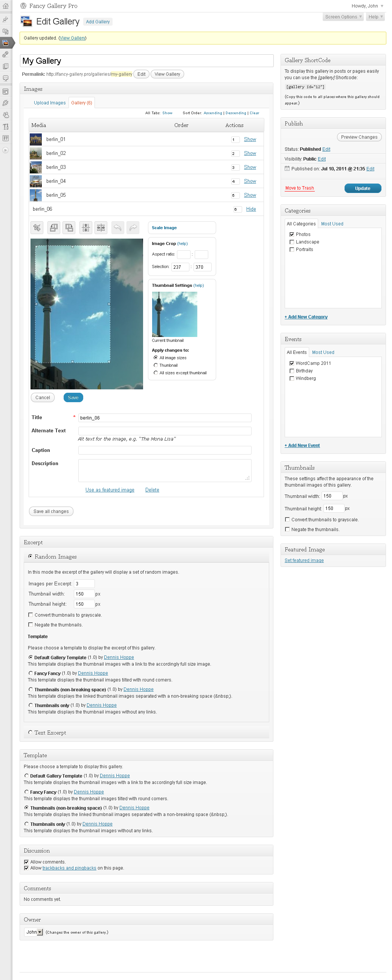Open Most Used tab in Categories
Viewport: 392px width, 980px height.
pos(332,224)
